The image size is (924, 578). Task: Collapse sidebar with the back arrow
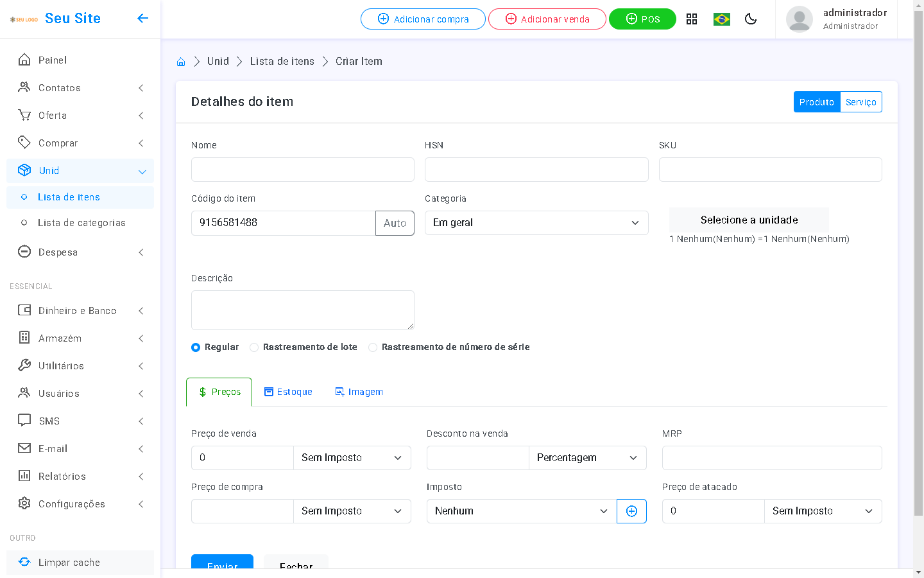point(142,18)
